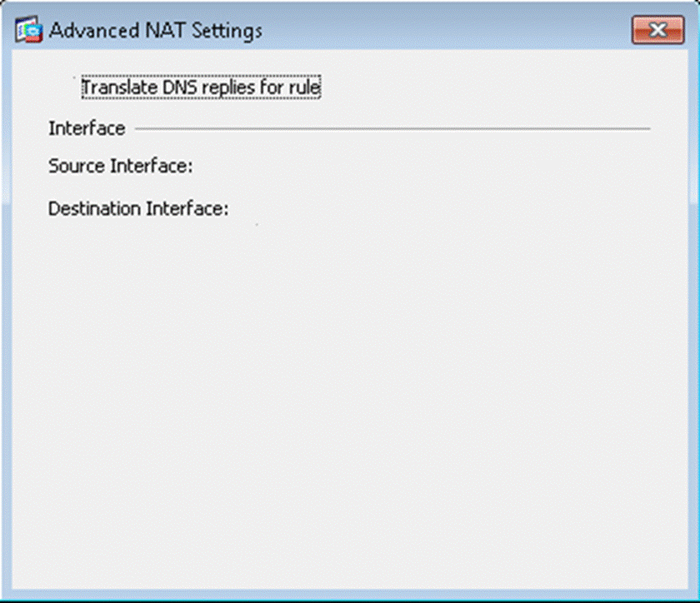700x603 pixels.
Task: Click the word rule in the Translate DNS option
Action: pyautogui.click(x=305, y=87)
